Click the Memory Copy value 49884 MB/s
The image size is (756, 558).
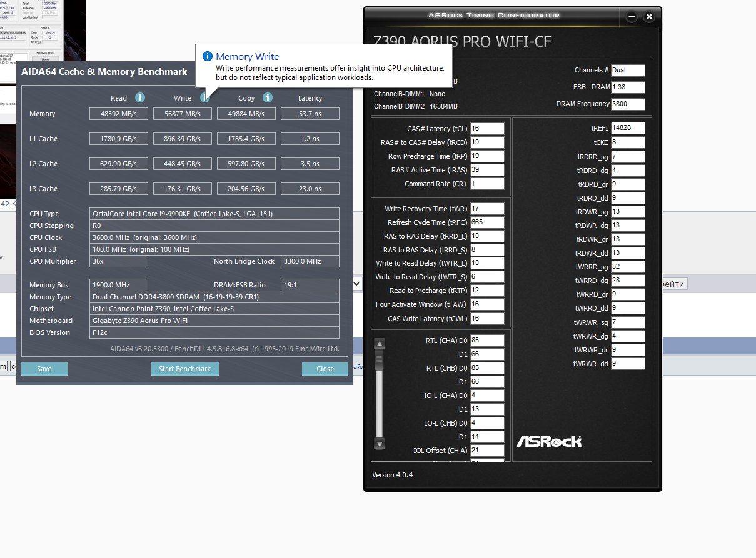246,114
